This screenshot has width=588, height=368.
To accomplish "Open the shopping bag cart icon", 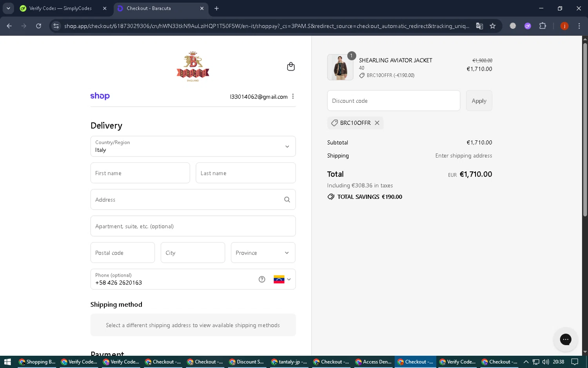I will [x=291, y=66].
